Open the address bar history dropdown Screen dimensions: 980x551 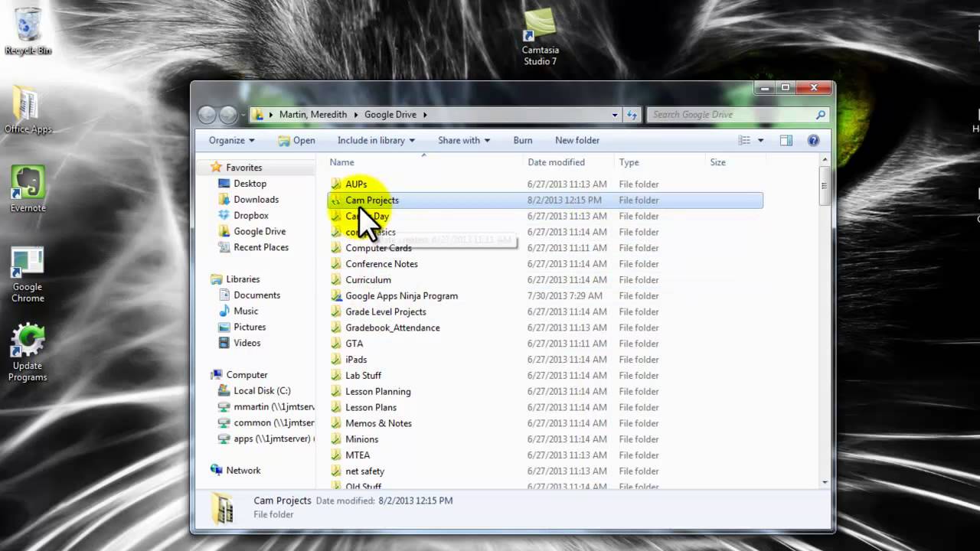point(614,115)
